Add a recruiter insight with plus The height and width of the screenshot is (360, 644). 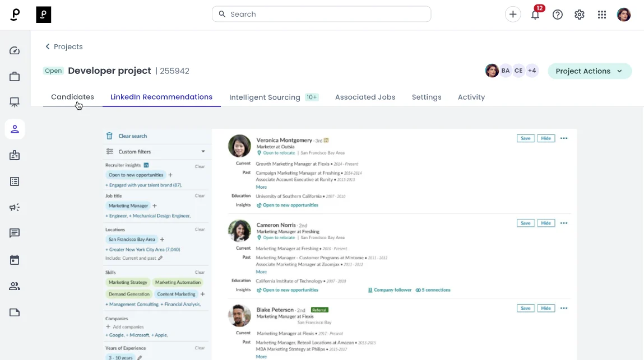coord(170,175)
